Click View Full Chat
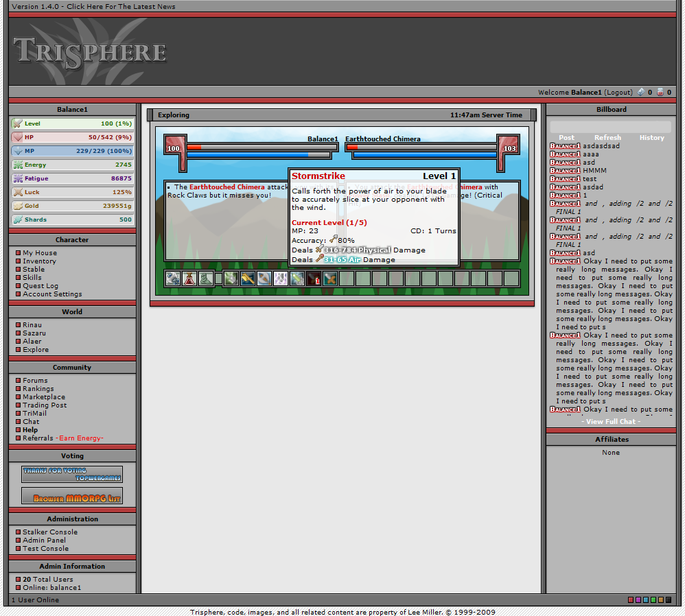Viewport: 685px width, 616px height. click(x=611, y=422)
